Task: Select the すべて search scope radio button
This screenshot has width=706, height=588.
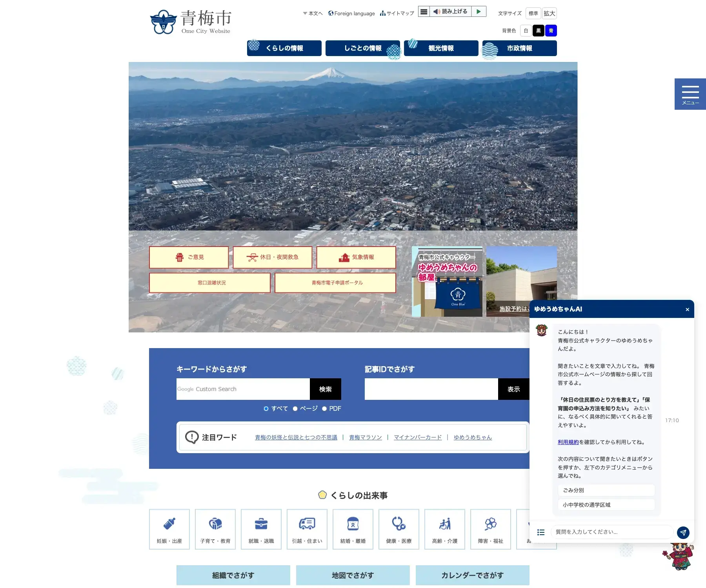Action: click(266, 408)
